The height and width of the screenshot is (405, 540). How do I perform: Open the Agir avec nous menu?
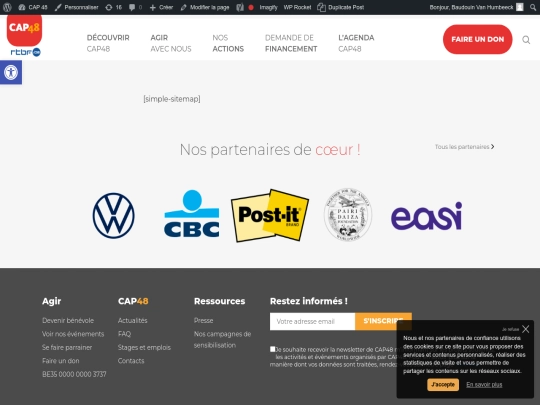tap(171, 43)
